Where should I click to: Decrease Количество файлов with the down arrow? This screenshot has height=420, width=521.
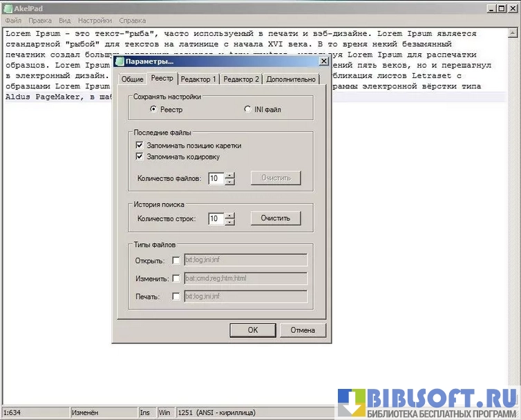(x=231, y=182)
